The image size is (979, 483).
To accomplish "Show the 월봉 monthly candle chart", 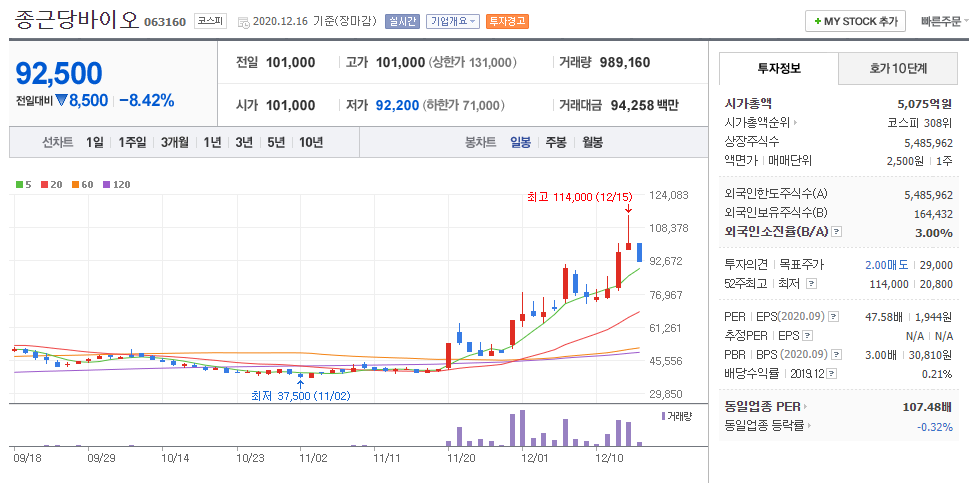I will click(593, 142).
